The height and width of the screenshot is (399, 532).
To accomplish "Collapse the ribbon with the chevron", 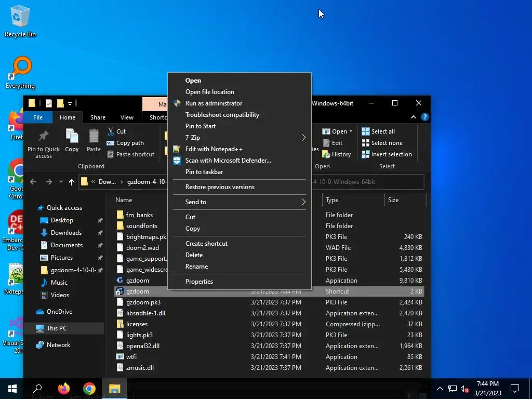I will point(413,117).
